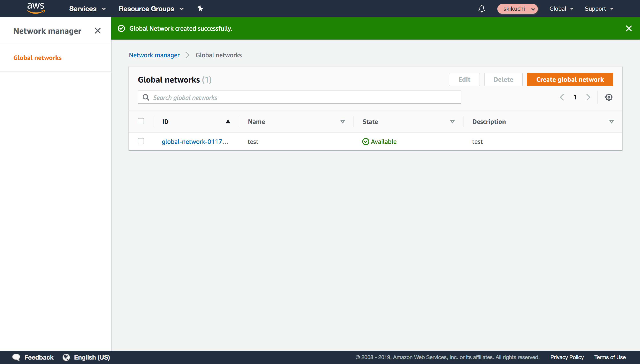Select the checkbox for the test network row

141,141
